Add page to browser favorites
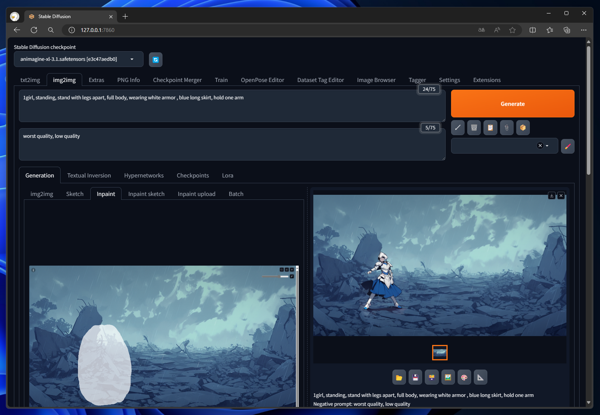This screenshot has width=600, height=415. 512,30
